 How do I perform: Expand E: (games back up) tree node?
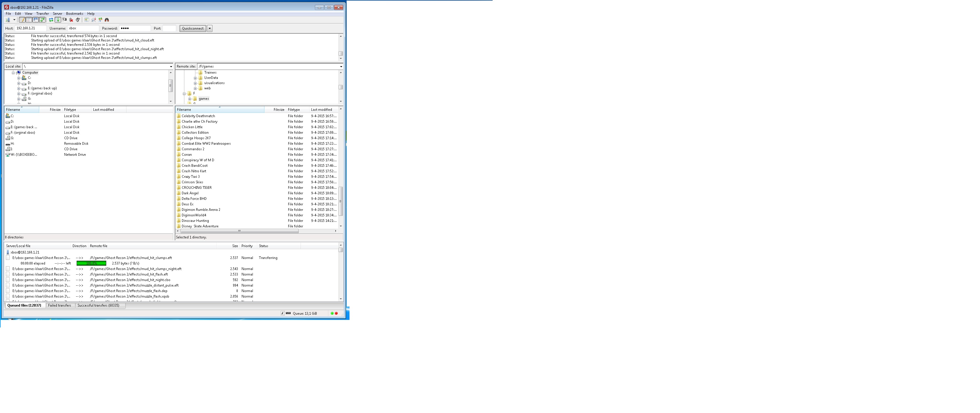click(19, 88)
